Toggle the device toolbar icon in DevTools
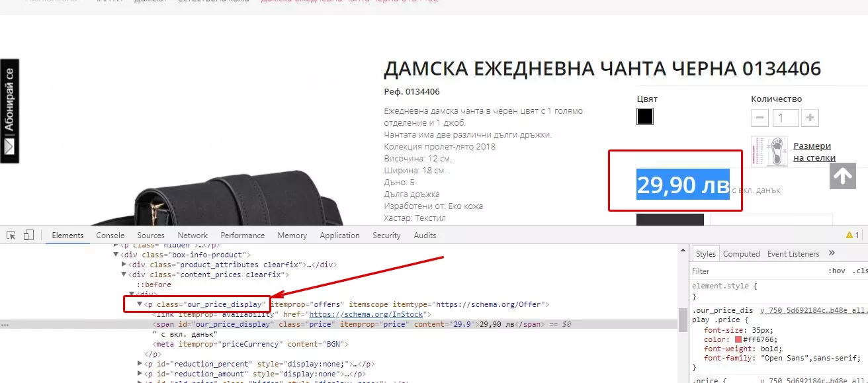Image resolution: width=868 pixels, height=383 pixels. [28, 235]
